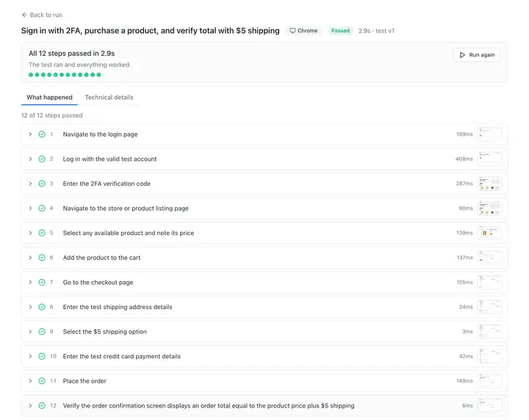Expand step 10 Enter test credit card details
529x420 pixels.
tap(30, 356)
